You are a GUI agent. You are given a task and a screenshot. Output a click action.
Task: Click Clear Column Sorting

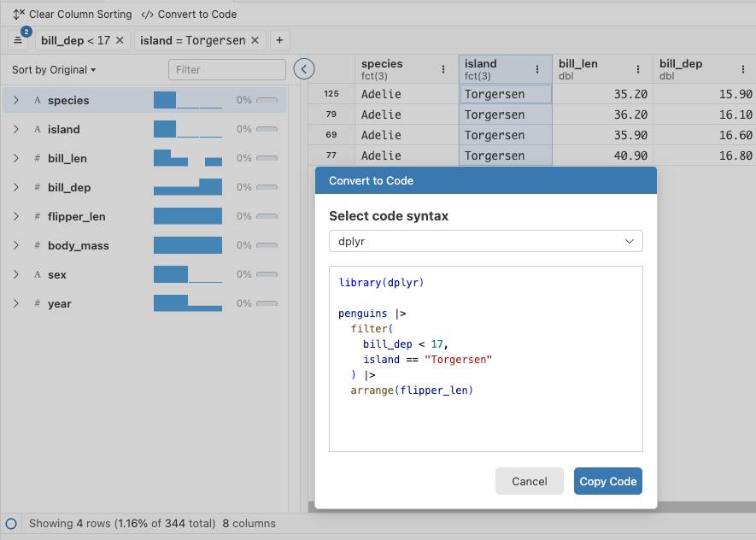coord(72,14)
